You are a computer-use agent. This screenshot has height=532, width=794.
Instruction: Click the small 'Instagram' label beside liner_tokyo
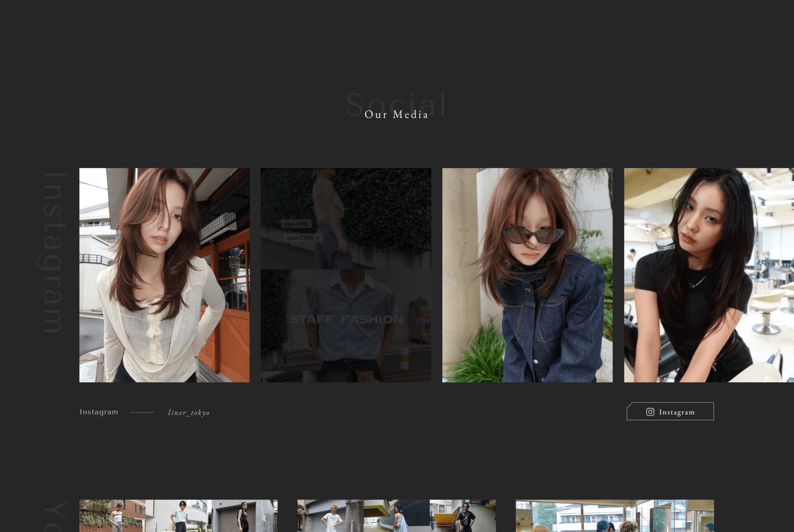click(x=99, y=412)
